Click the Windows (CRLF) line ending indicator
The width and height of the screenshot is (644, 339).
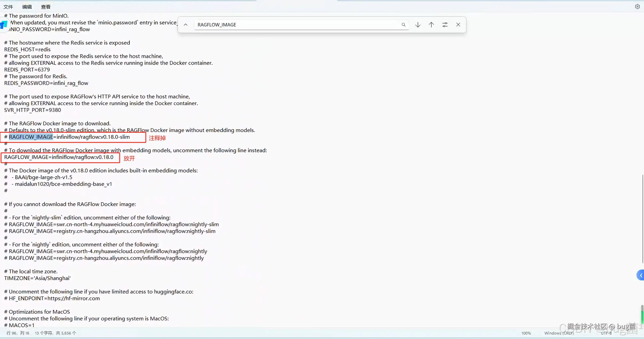click(559, 333)
